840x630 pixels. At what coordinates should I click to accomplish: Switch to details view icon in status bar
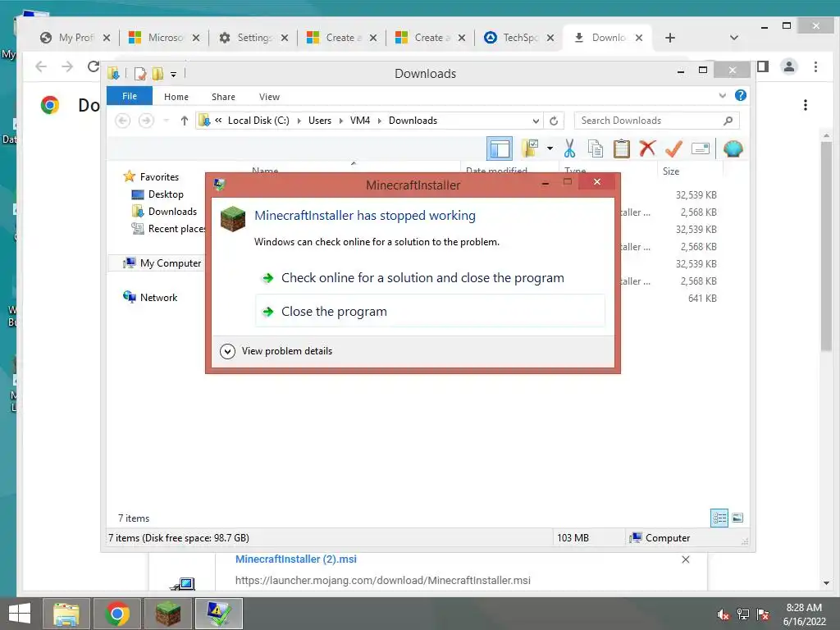[719, 518]
